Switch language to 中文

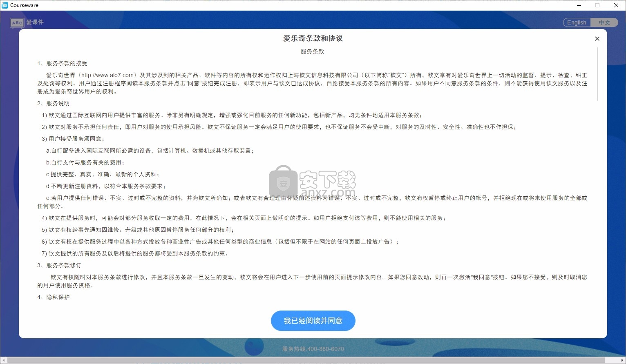[604, 22]
